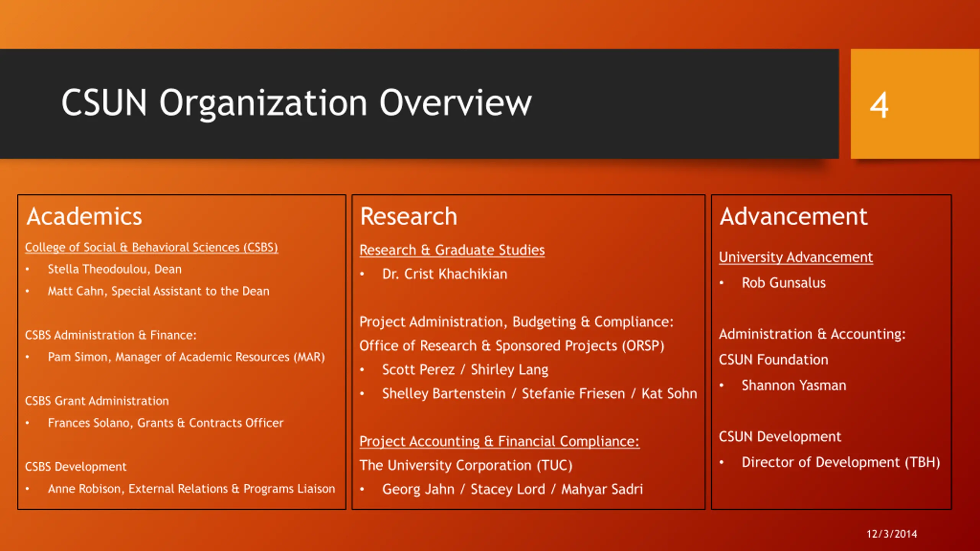Select the 'Advancement' heading
Image resolution: width=980 pixels, height=551 pixels.
793,217
